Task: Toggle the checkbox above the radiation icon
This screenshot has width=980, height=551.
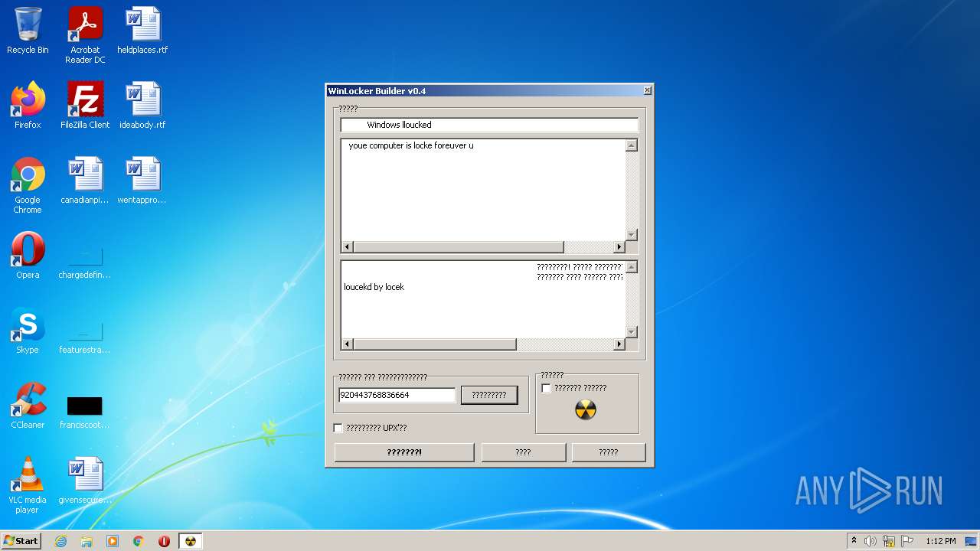Action: 546,388
